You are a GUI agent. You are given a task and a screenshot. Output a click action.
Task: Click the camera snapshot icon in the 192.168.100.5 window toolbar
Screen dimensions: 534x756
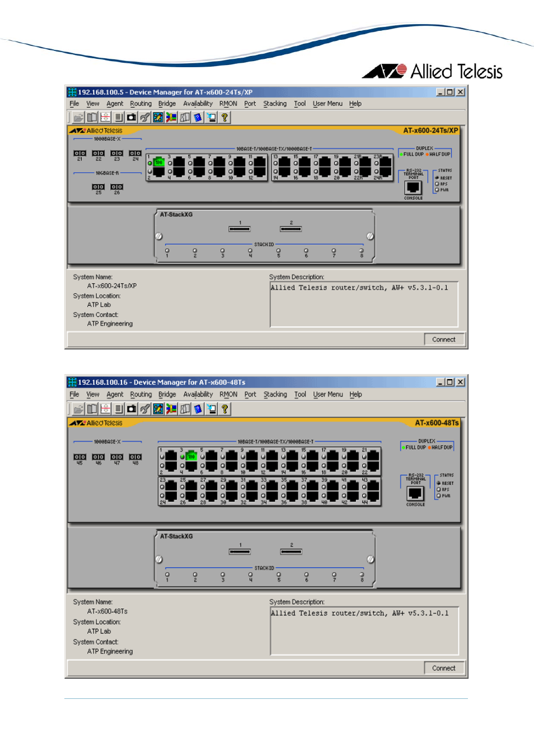point(132,117)
